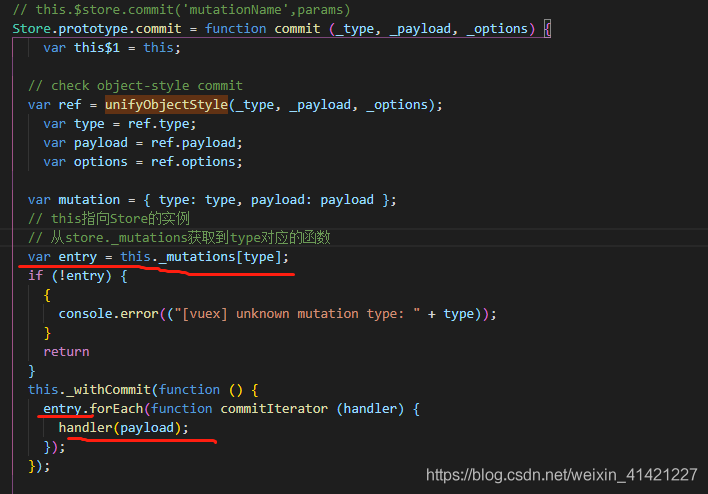Click the line 'var type = ref.type;'
This screenshot has width=708, height=494.
coord(120,124)
